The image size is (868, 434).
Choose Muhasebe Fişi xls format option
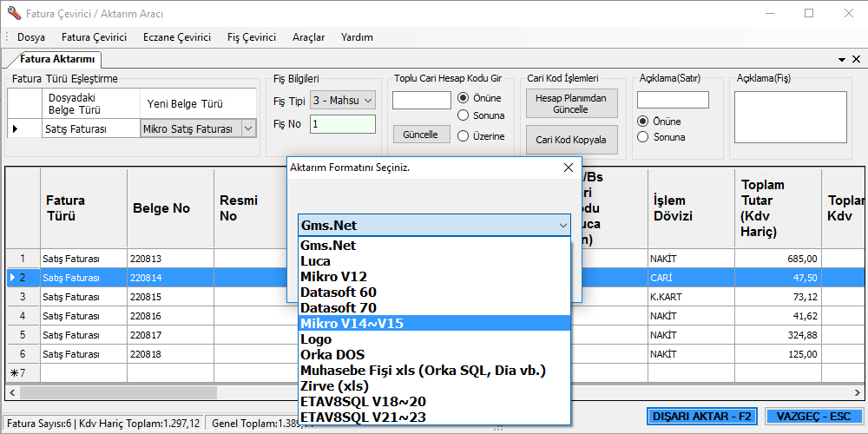tap(434, 371)
